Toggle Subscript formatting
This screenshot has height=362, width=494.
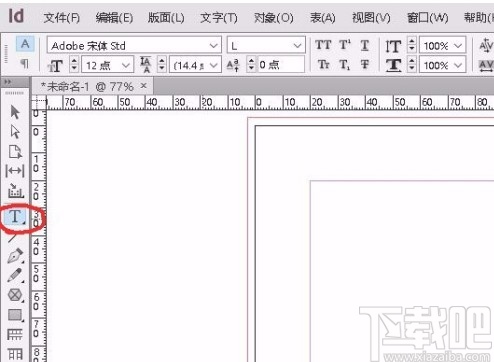click(x=345, y=64)
